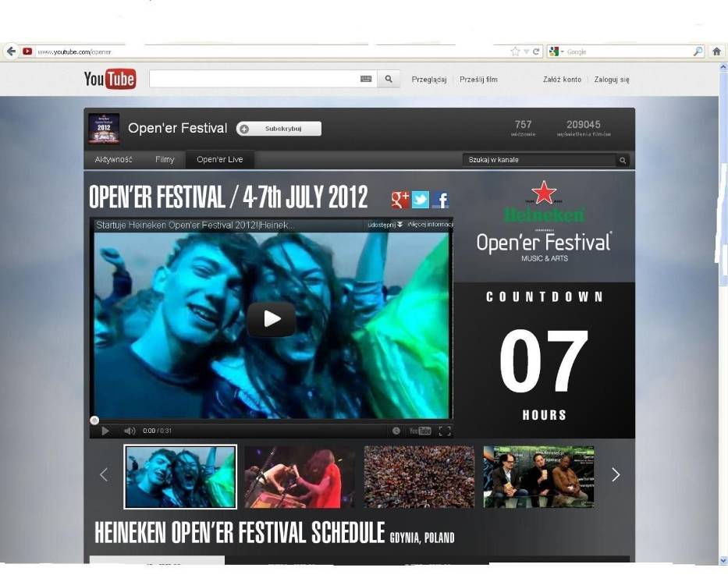Click the 757 subscribers count
The width and height of the screenshot is (728, 582).
point(523,128)
